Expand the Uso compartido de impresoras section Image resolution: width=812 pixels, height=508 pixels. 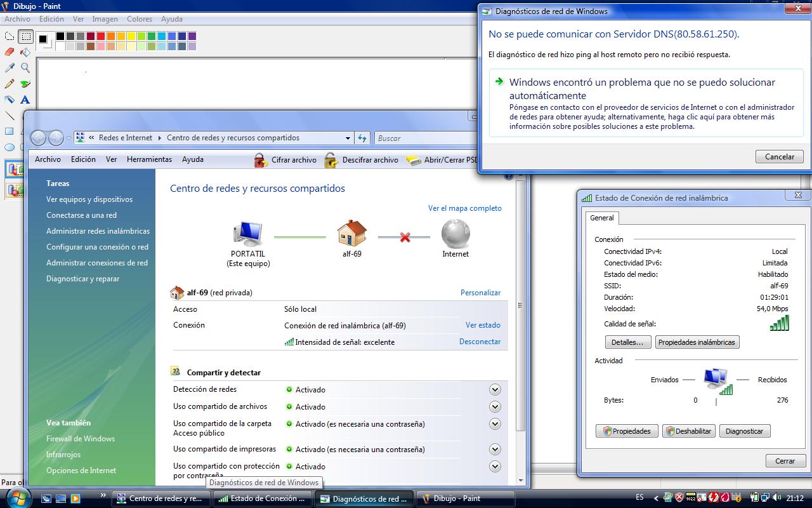click(x=495, y=450)
